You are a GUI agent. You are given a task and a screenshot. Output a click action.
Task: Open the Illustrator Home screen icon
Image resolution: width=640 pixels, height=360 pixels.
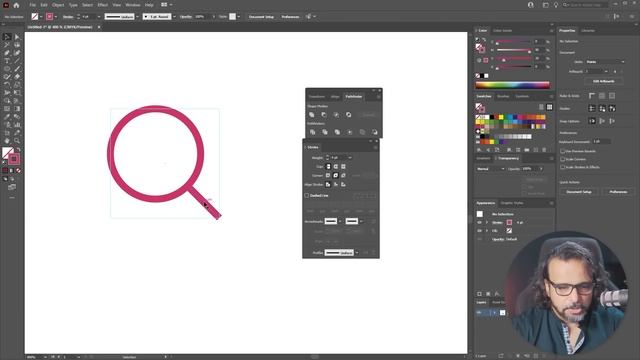click(x=16, y=5)
